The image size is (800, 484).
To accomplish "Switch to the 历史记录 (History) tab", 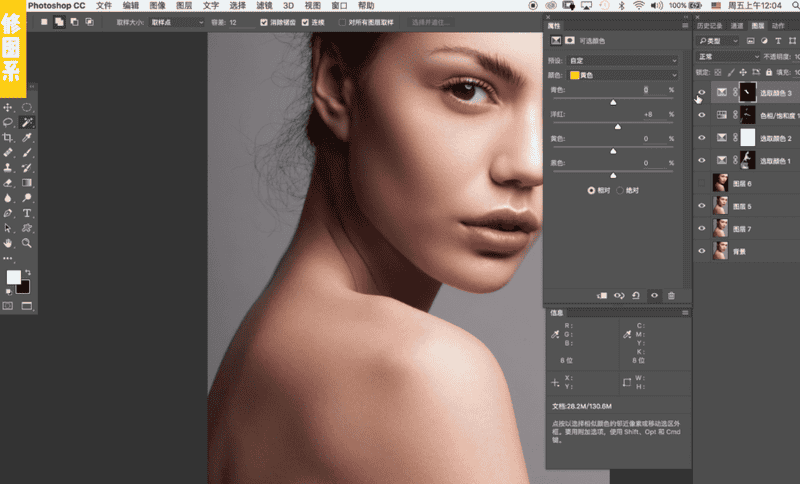I will pos(710,26).
